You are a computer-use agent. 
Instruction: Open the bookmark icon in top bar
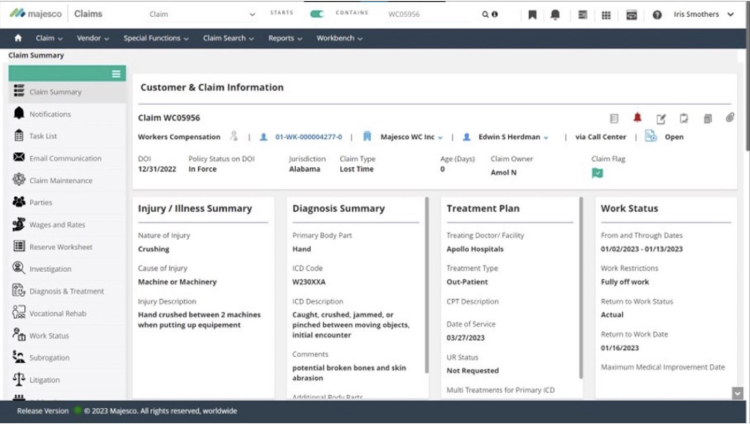[x=532, y=15]
